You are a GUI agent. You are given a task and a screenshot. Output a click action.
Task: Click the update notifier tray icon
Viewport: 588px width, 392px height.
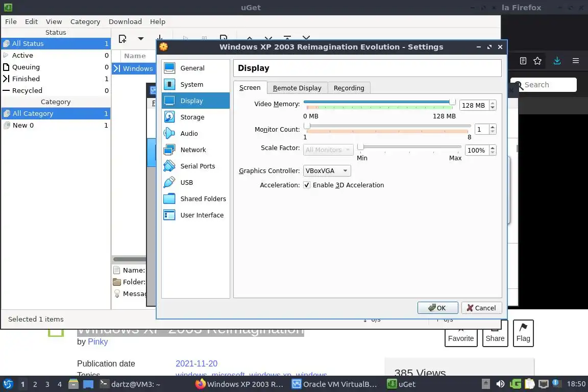557,383
